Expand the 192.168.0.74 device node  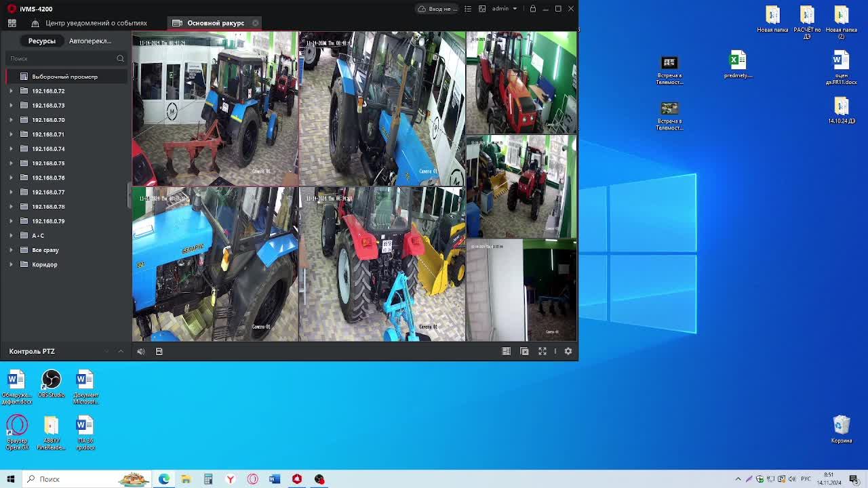(x=11, y=148)
